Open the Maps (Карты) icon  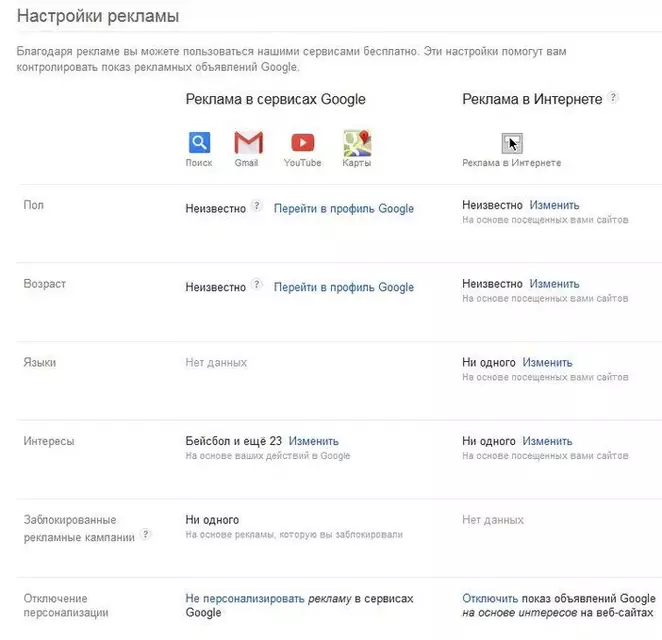coord(357,143)
